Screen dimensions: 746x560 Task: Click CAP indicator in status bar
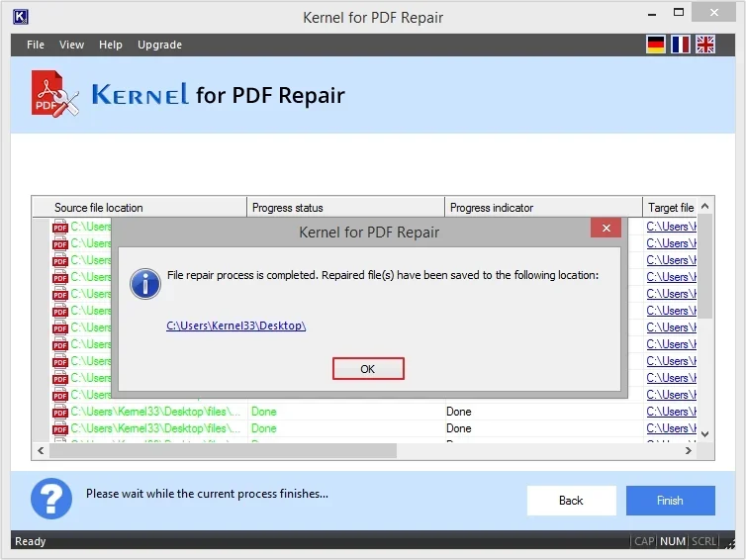[x=644, y=541]
